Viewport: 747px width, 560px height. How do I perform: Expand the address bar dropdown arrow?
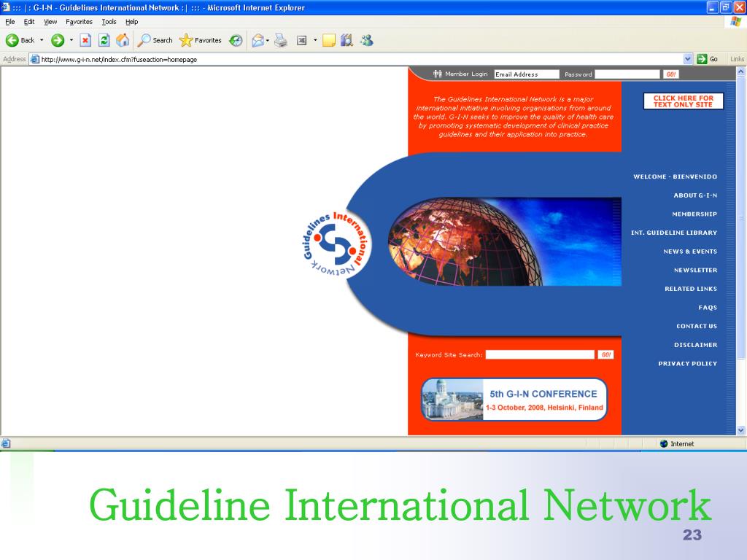coord(687,59)
